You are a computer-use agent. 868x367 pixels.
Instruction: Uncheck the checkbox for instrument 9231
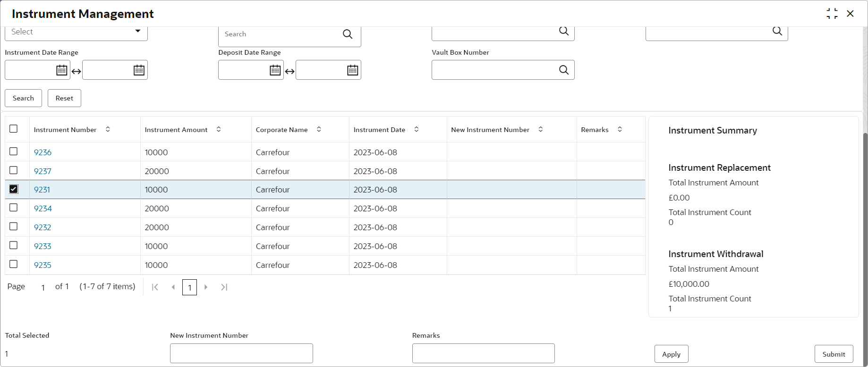point(14,189)
